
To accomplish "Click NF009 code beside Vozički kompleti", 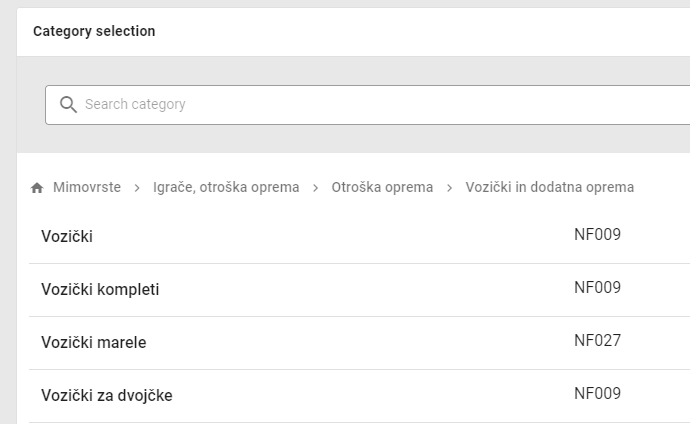I will (597, 288).
